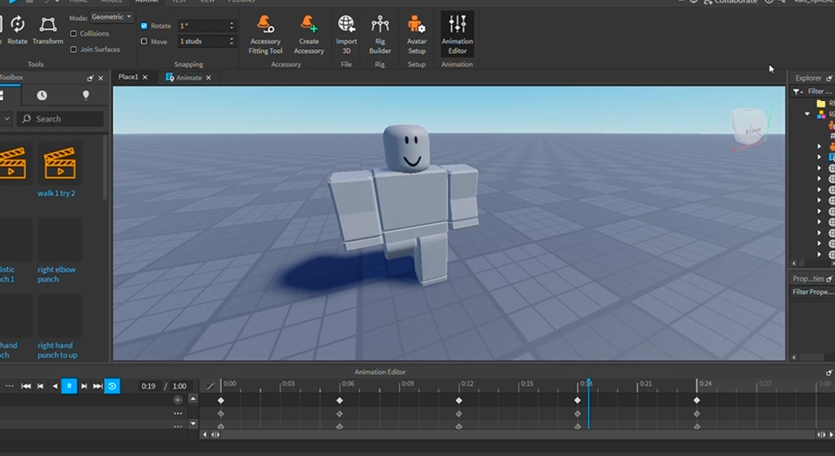This screenshot has width=835, height=456.
Task: Skip to the animation end
Action: pyautogui.click(x=98, y=386)
